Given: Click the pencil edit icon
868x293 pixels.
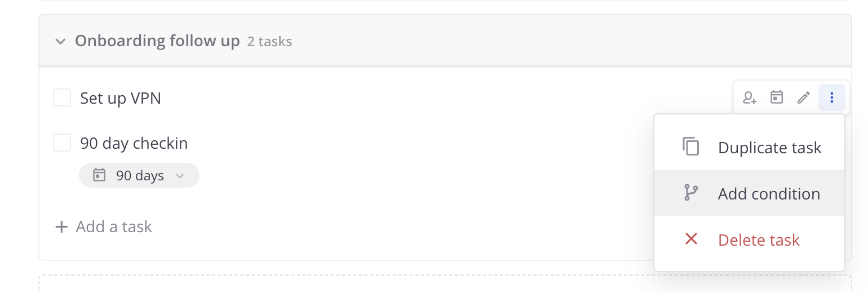Looking at the screenshot, I should (x=804, y=97).
